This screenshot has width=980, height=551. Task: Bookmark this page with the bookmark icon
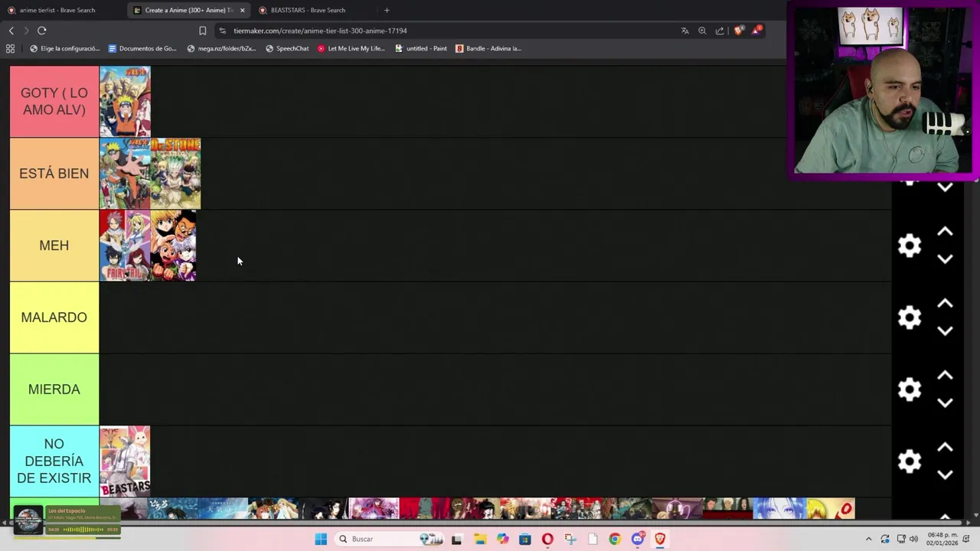pyautogui.click(x=202, y=31)
